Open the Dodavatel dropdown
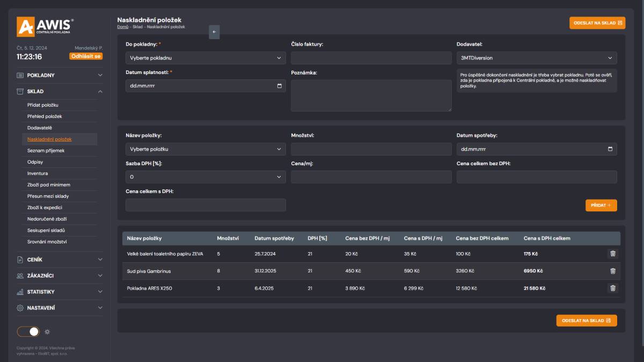Image resolution: width=644 pixels, height=362 pixels. coord(536,58)
